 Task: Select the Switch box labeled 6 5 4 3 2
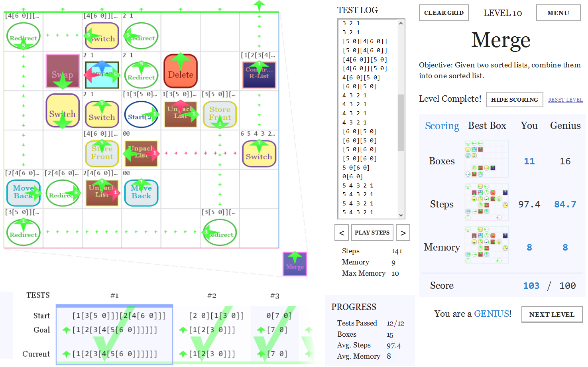click(x=259, y=154)
